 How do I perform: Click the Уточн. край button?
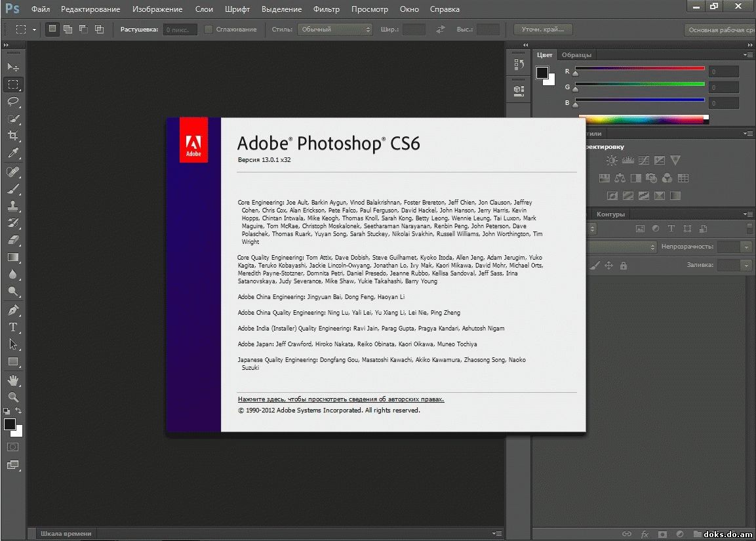542,30
